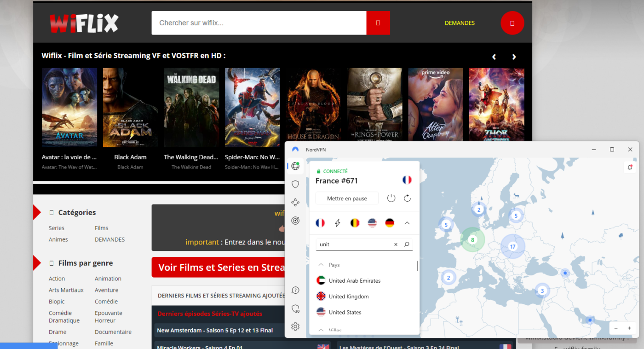Browse Arts Martiaux genre

[x=66, y=290]
